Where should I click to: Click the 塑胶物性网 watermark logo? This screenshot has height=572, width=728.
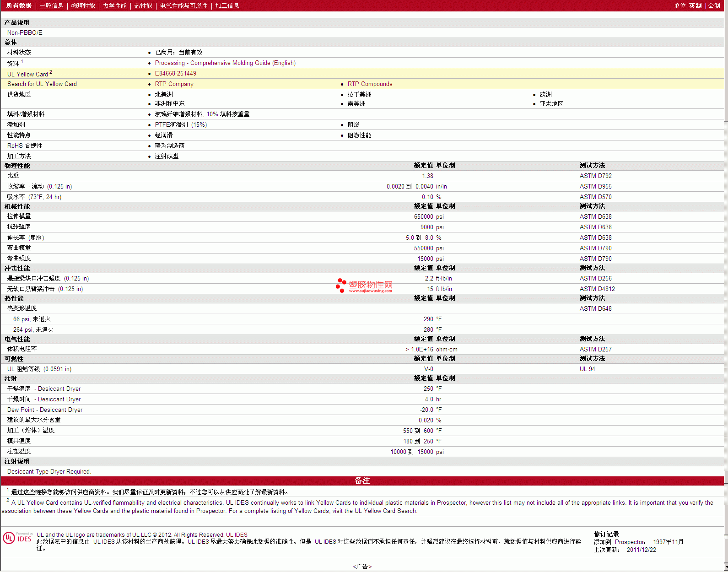(364, 286)
